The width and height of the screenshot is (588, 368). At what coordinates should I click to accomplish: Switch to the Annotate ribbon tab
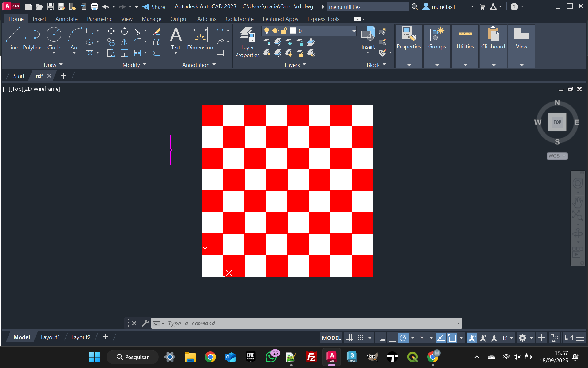click(x=66, y=19)
